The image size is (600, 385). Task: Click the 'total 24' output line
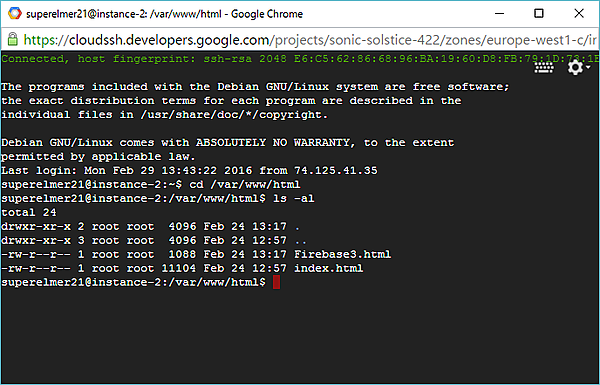[x=29, y=212]
